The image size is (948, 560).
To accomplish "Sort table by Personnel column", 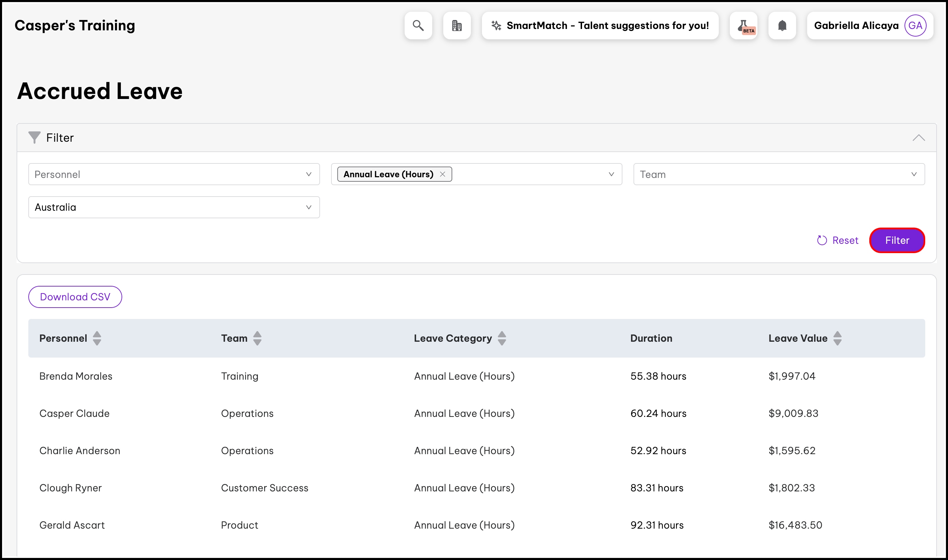I will (97, 338).
